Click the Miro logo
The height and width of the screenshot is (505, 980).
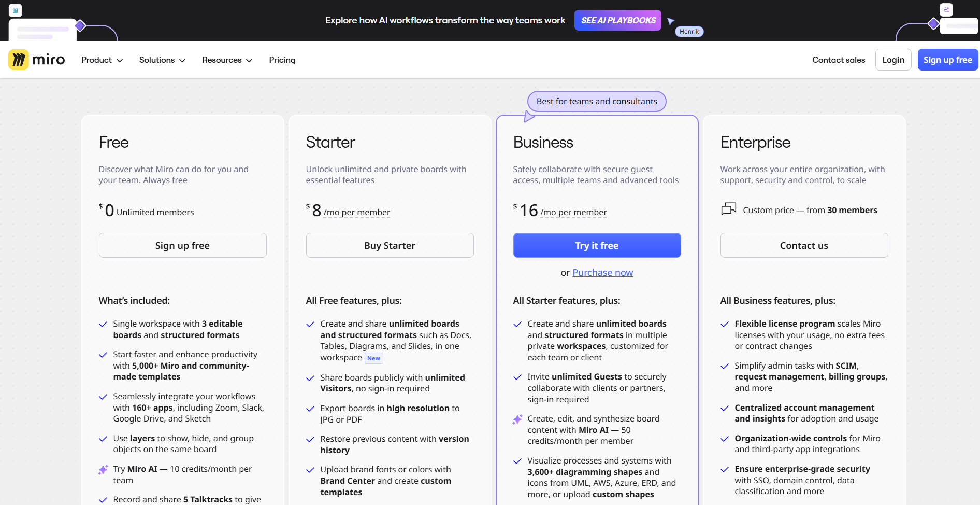tap(36, 59)
